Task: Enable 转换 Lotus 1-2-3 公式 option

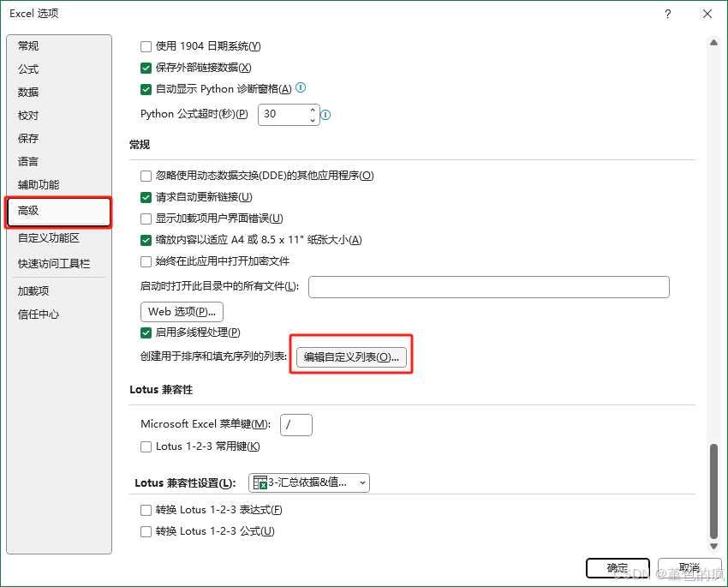Action: pyautogui.click(x=146, y=530)
